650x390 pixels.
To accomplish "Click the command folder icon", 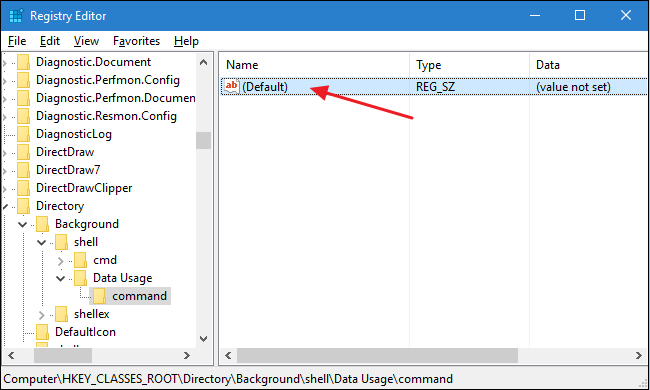I will click(x=99, y=296).
